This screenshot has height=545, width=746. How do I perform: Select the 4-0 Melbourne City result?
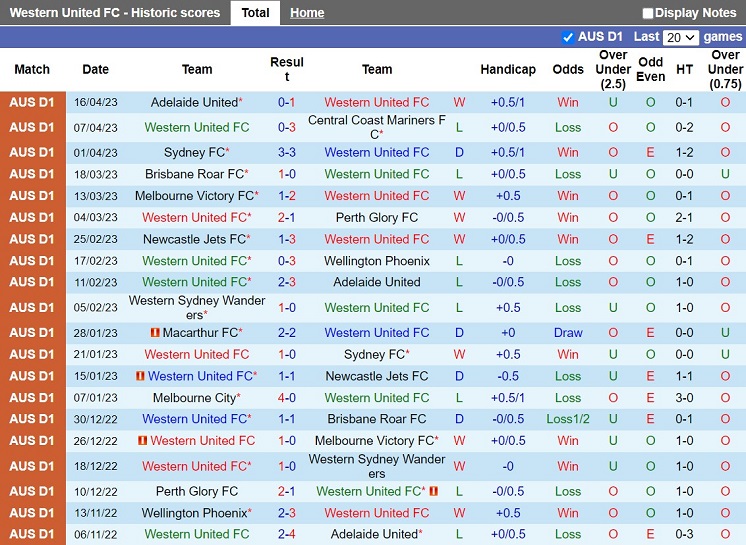(x=286, y=398)
